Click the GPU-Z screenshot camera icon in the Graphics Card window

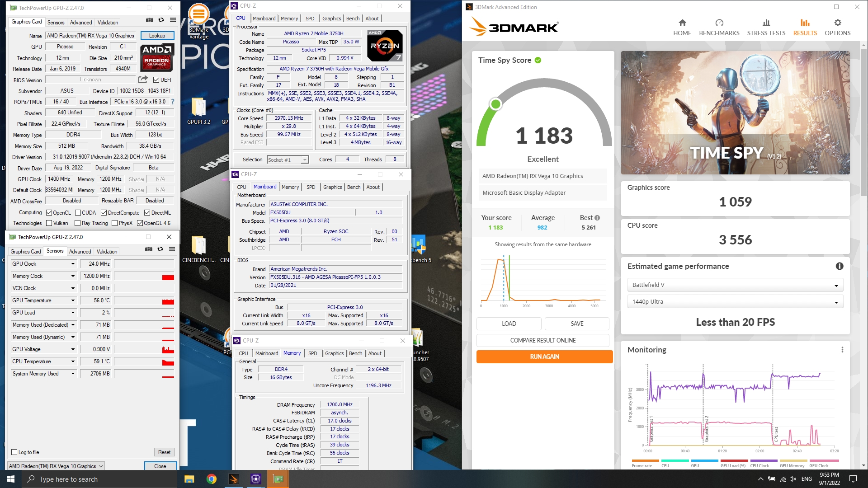coord(150,20)
